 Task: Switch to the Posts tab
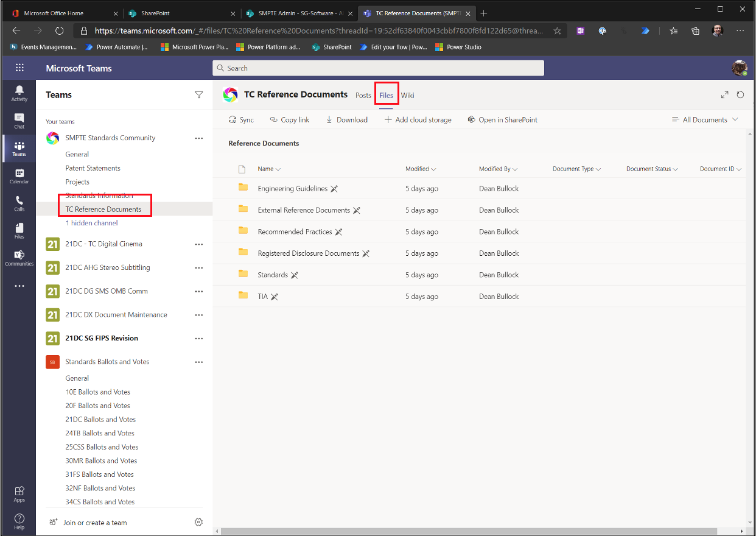click(x=363, y=96)
